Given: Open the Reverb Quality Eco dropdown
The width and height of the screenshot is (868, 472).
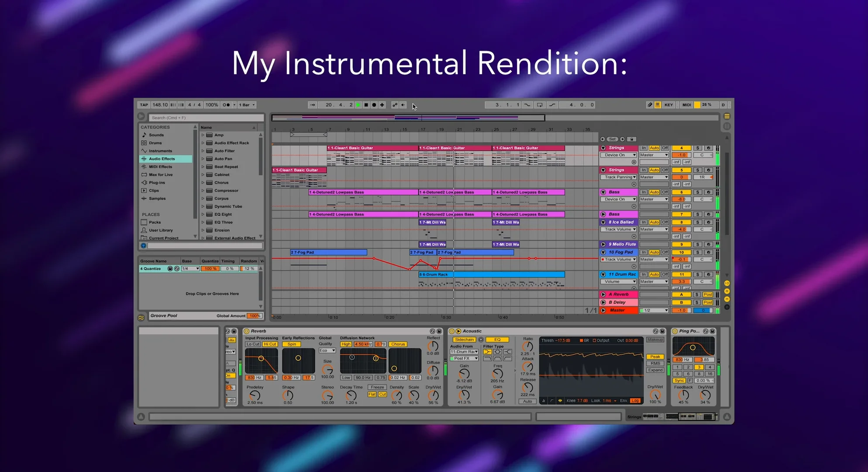Looking at the screenshot, I should point(327,351).
